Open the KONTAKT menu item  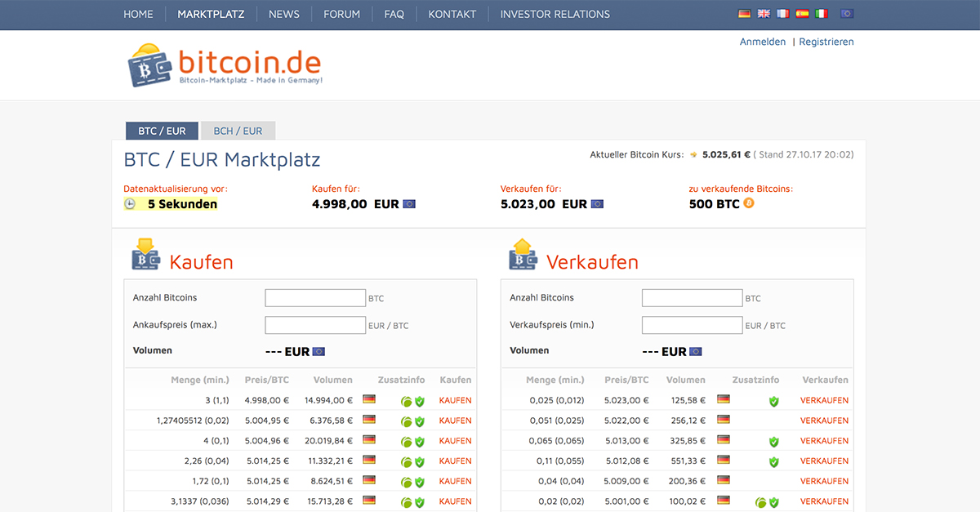[x=452, y=14]
